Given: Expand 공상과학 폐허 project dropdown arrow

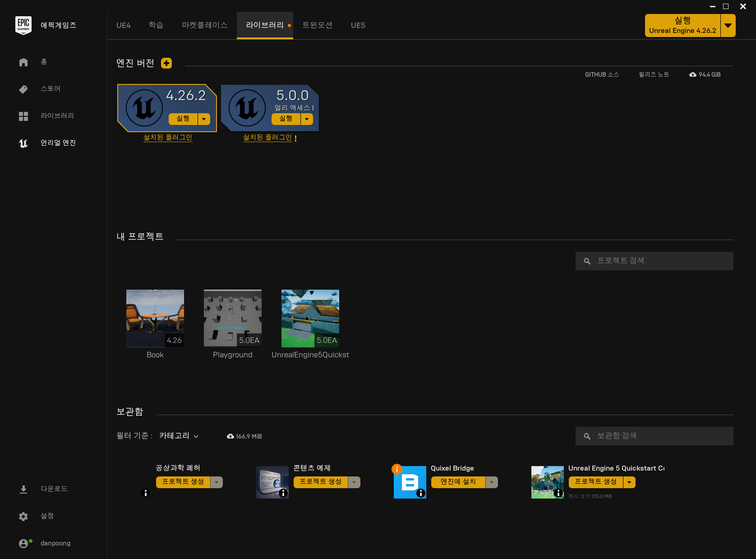Looking at the screenshot, I should click(x=217, y=482).
